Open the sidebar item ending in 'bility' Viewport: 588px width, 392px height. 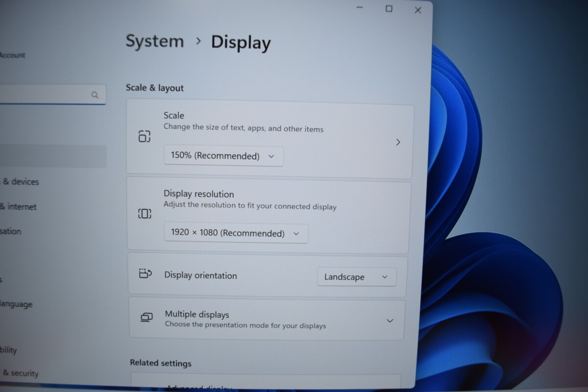coord(8,350)
